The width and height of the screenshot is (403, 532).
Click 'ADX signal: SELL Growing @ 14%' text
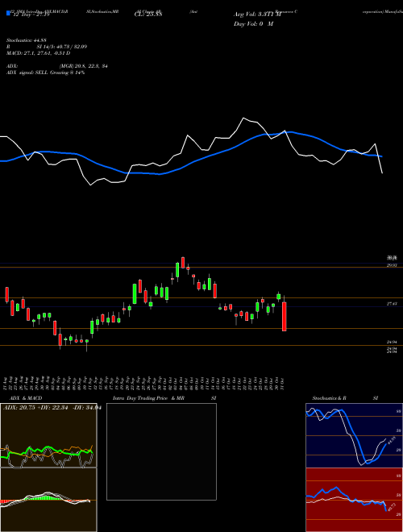pyautogui.click(x=45, y=73)
